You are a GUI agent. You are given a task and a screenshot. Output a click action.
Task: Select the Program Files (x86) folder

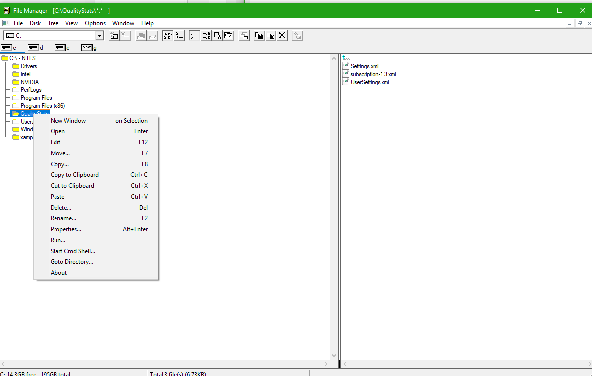pyautogui.click(x=39, y=106)
